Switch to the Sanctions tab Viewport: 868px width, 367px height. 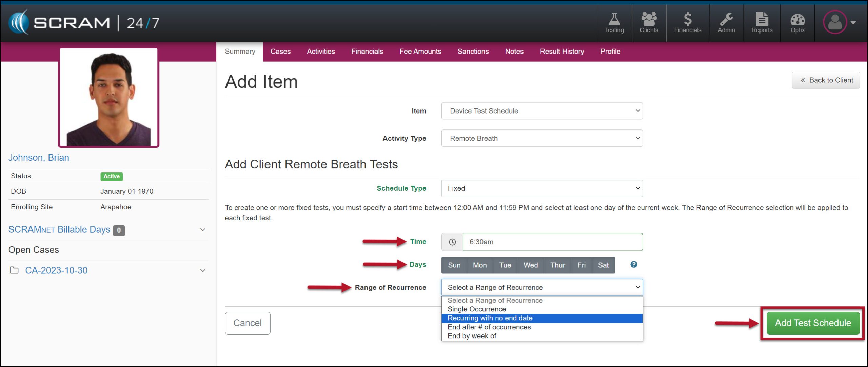click(473, 52)
